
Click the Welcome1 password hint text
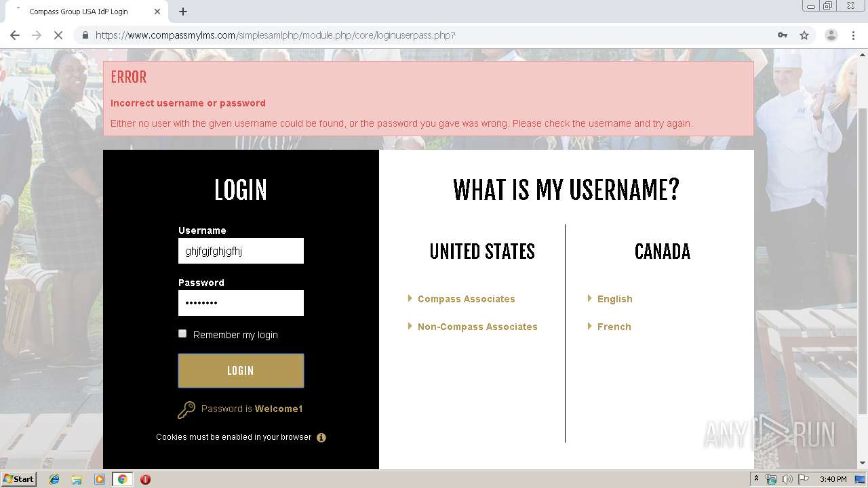[x=279, y=409]
